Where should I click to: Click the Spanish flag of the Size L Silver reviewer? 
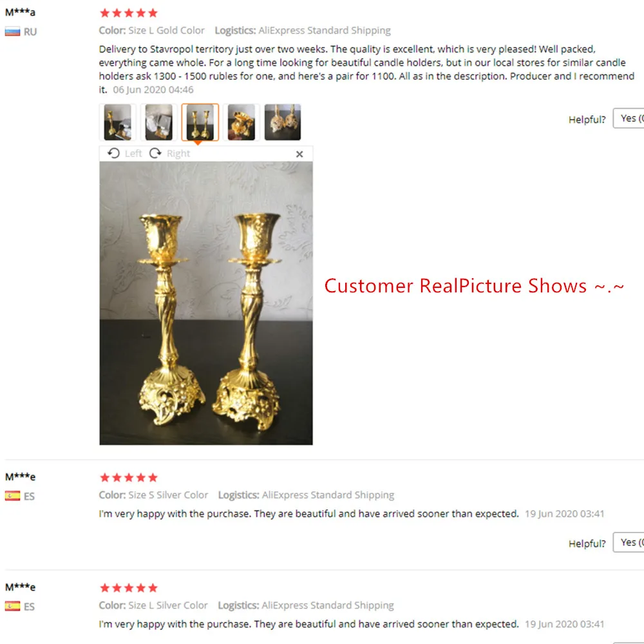pyautogui.click(x=12, y=606)
